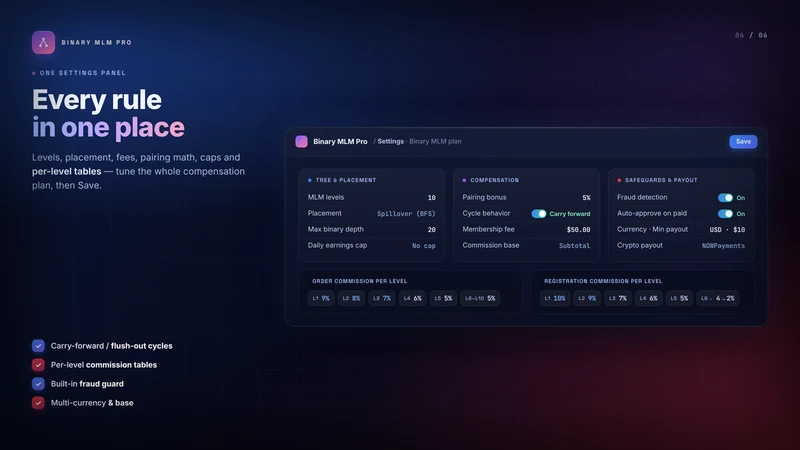Image resolution: width=800 pixels, height=450 pixels.
Task: Click the Compensation section heading
Action: click(494, 180)
